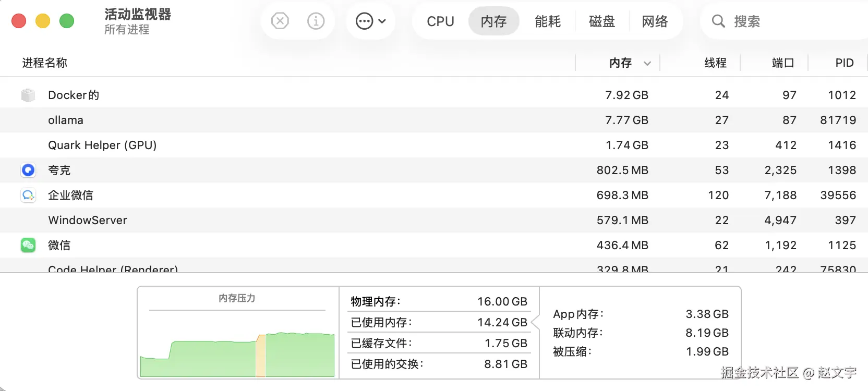
Task: Click the 所有进程 subtitle
Action: 127,30
